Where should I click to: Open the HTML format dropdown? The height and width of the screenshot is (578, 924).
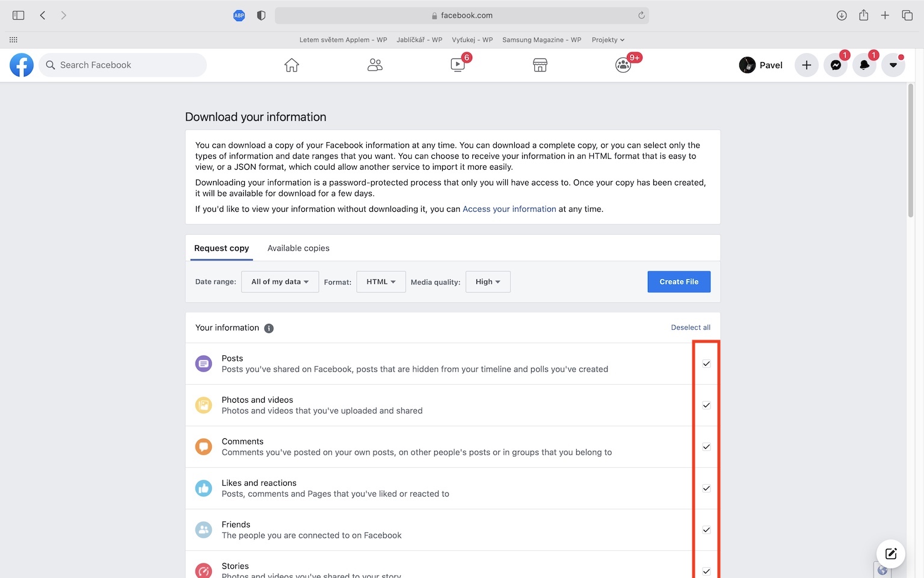coord(381,282)
